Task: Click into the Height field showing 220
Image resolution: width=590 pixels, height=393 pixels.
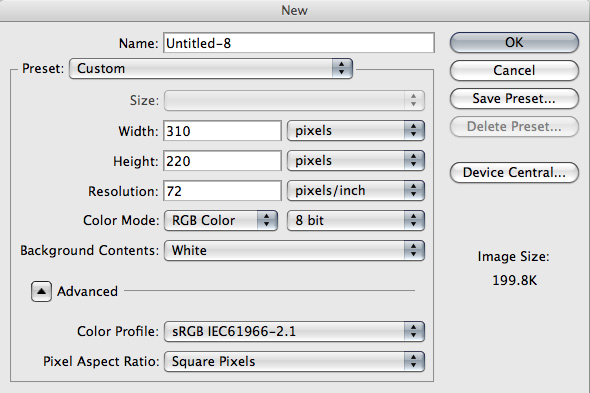Action: [x=222, y=161]
